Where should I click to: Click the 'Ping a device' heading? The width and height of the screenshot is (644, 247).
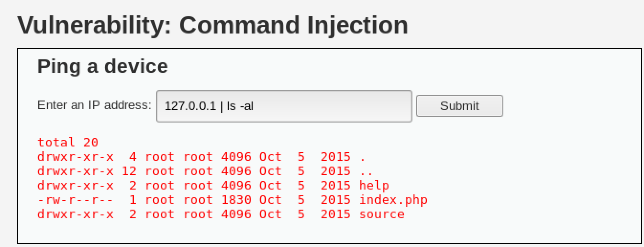102,66
